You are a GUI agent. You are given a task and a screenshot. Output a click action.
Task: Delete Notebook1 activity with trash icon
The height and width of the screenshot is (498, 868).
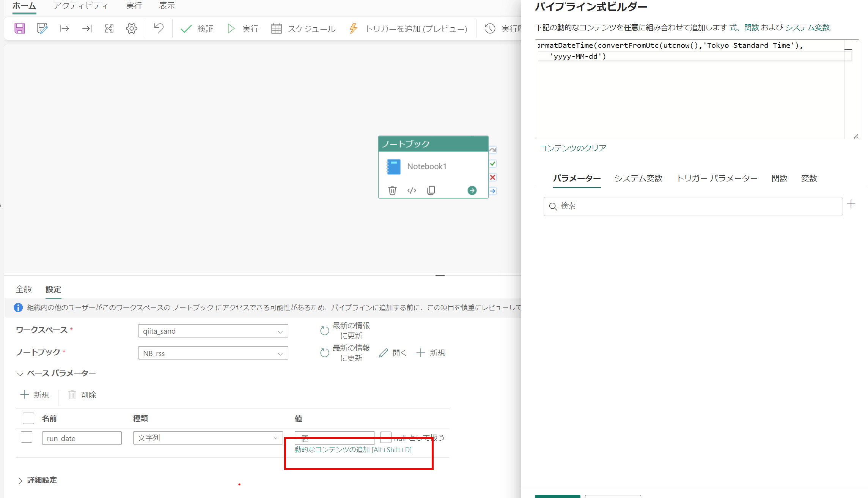[392, 191]
